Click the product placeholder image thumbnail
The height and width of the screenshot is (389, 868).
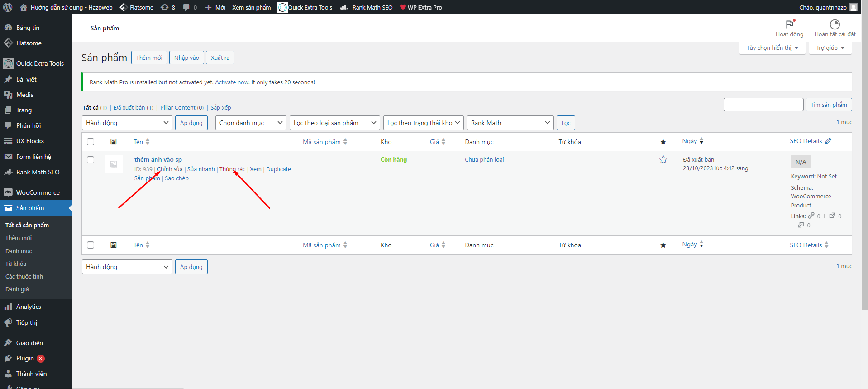tap(114, 164)
